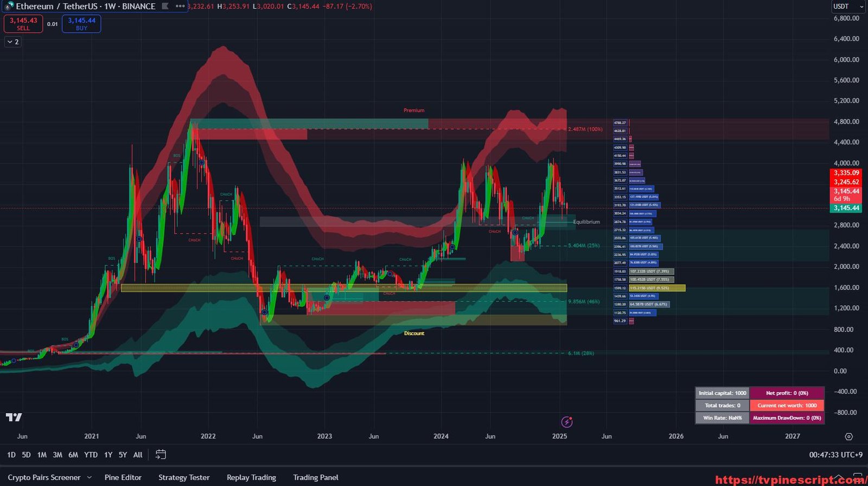Screen dimensions: 868x486
Task: Click the Ethereum symbol logo icon
Action: point(9,7)
